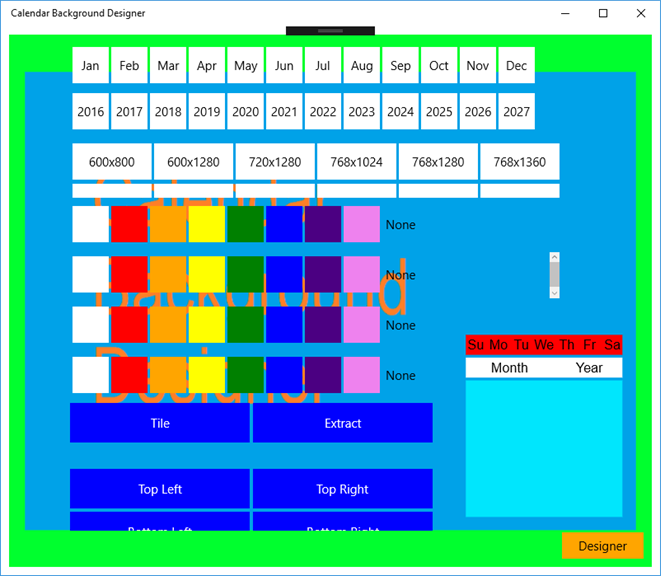Choose the year 2021
Screen dimensions: 661x576
284,111
